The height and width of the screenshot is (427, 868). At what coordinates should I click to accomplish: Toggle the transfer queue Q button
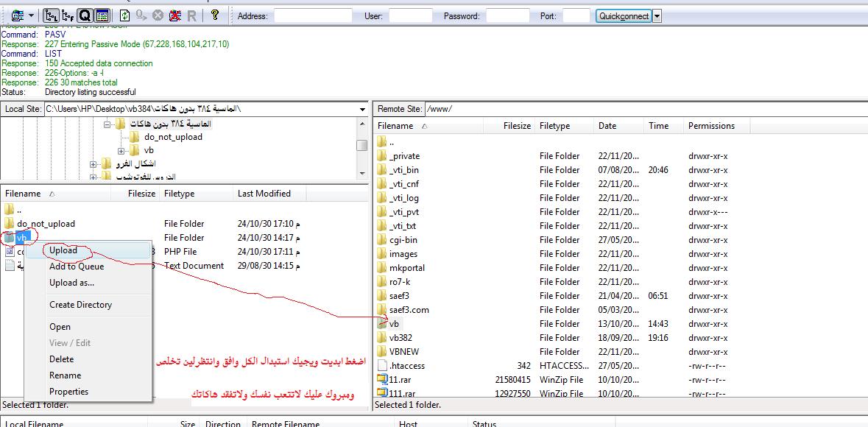tap(85, 15)
